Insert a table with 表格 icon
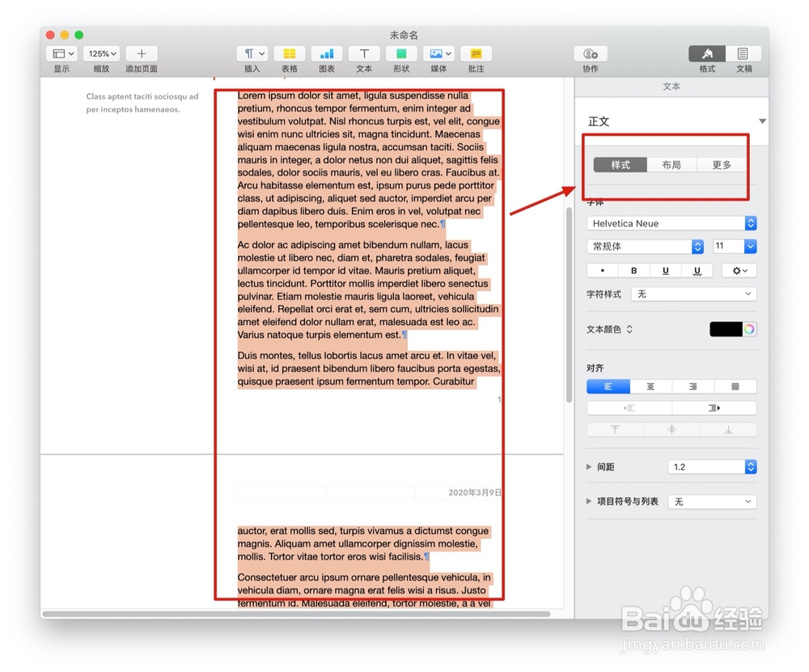 pos(290,53)
